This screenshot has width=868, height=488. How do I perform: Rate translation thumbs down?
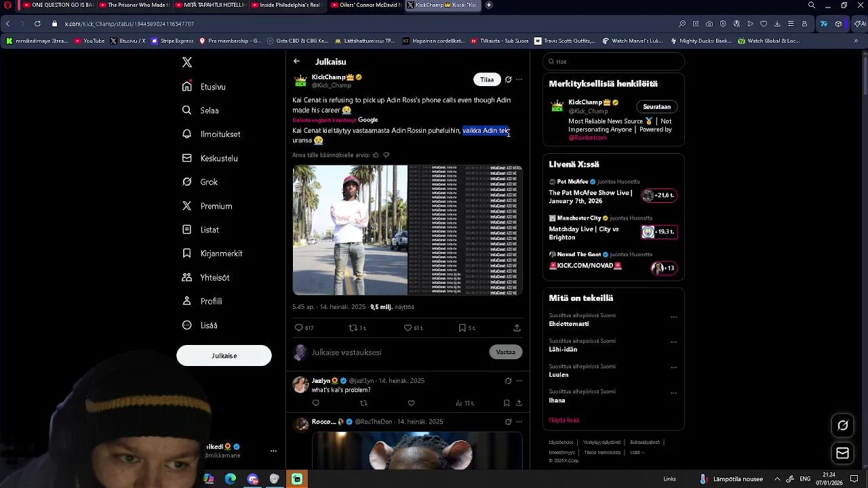pos(387,155)
